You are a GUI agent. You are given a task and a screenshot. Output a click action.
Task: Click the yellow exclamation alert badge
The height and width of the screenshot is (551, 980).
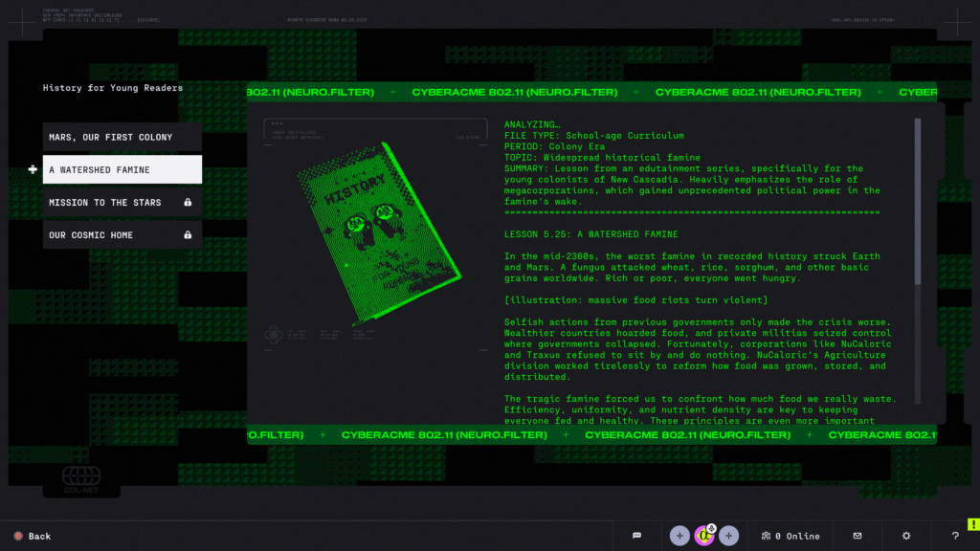(x=973, y=523)
